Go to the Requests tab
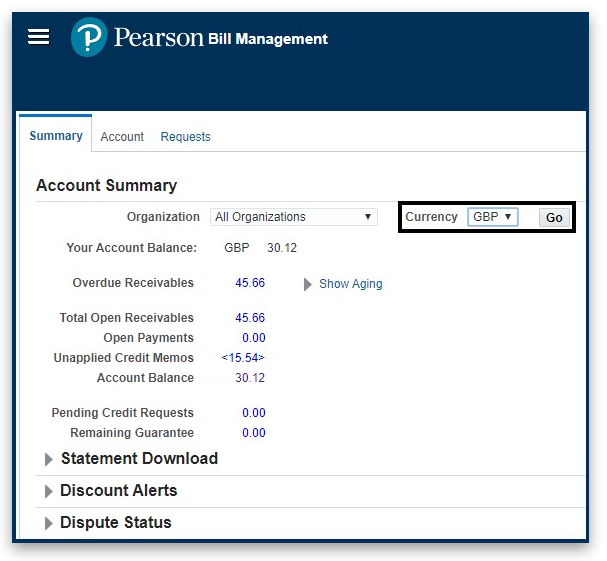Image resolution: width=607 pixels, height=561 pixels. coord(185,137)
